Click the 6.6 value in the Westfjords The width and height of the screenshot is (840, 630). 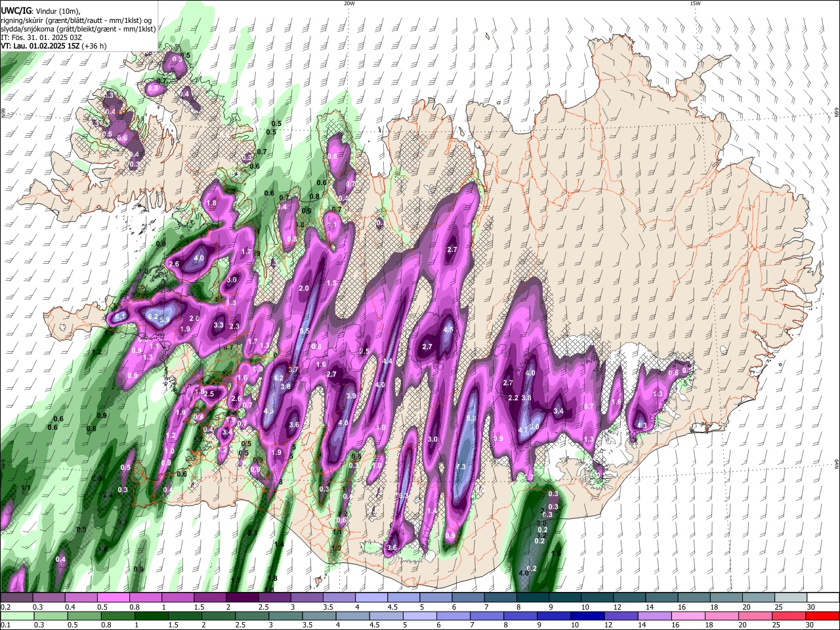[x=122, y=138]
